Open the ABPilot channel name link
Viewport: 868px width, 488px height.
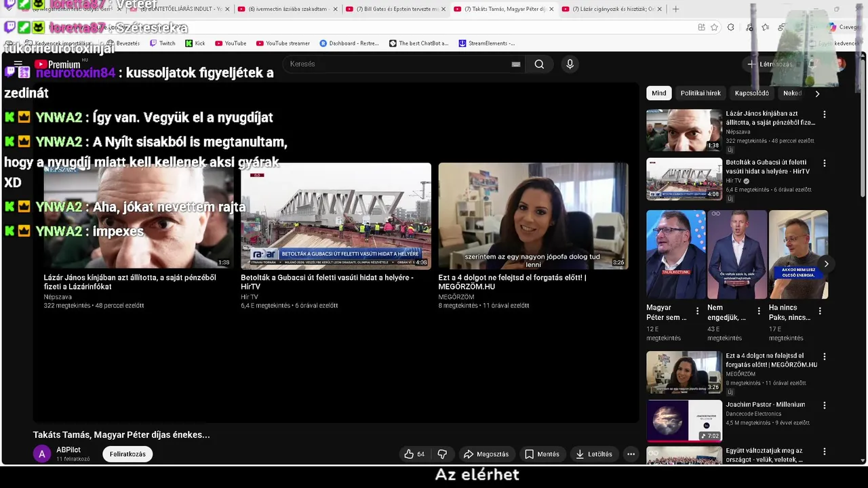click(x=68, y=450)
